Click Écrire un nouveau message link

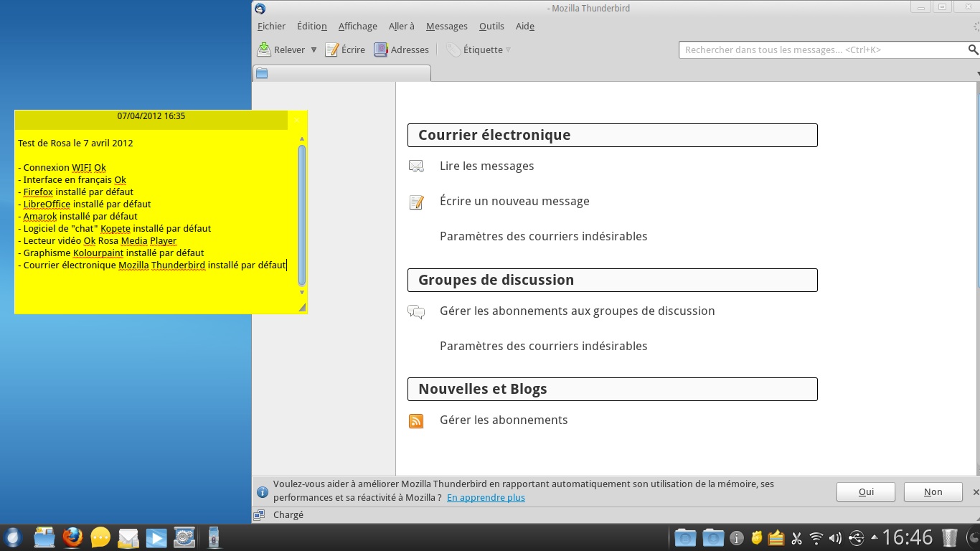(x=514, y=201)
